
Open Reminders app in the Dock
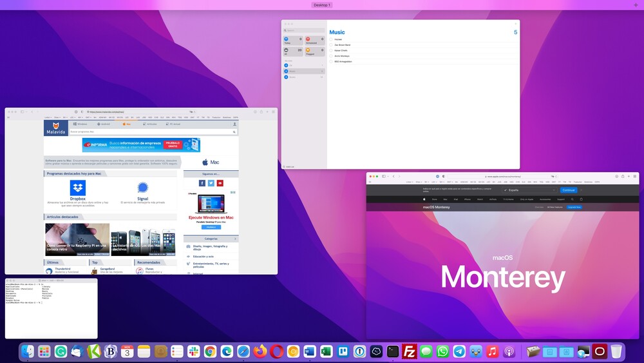[176, 351]
